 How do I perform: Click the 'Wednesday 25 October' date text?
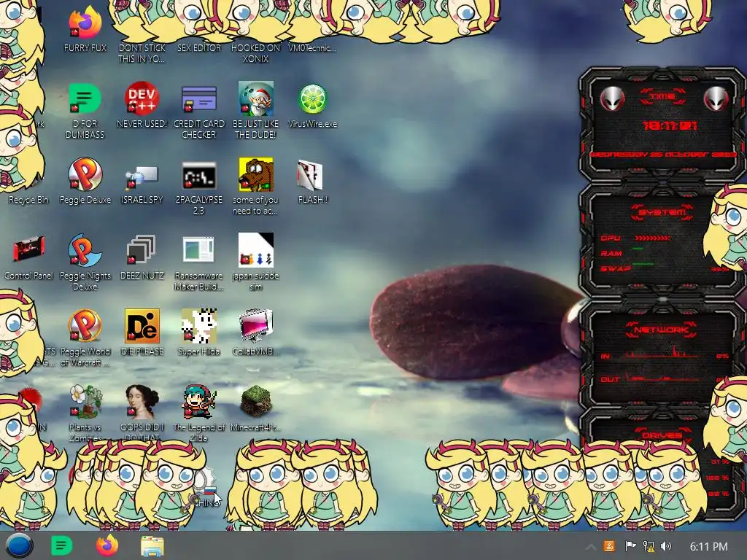663,155
